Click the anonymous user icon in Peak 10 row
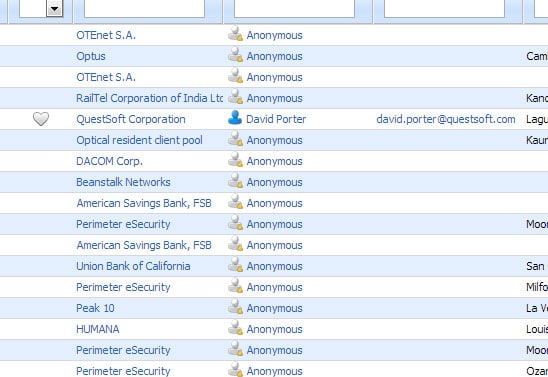Viewport: 548px width, 377px height. tap(235, 306)
